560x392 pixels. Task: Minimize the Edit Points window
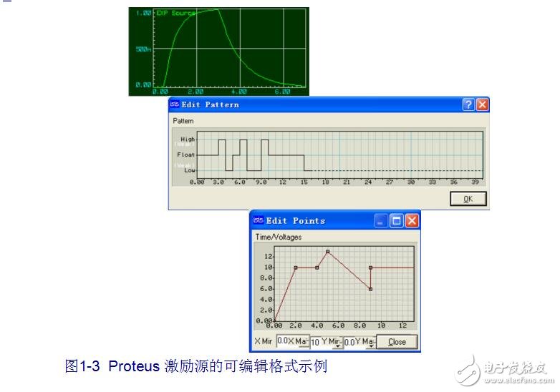click(x=380, y=221)
